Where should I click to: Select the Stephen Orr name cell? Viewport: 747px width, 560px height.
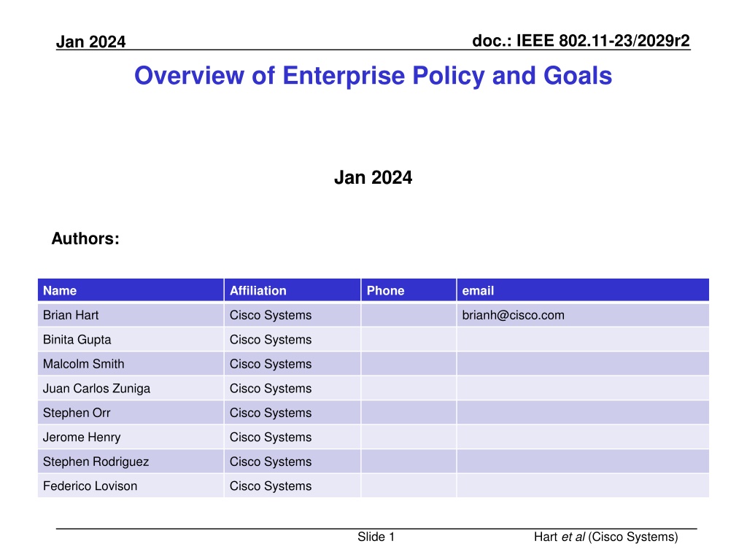(x=131, y=413)
